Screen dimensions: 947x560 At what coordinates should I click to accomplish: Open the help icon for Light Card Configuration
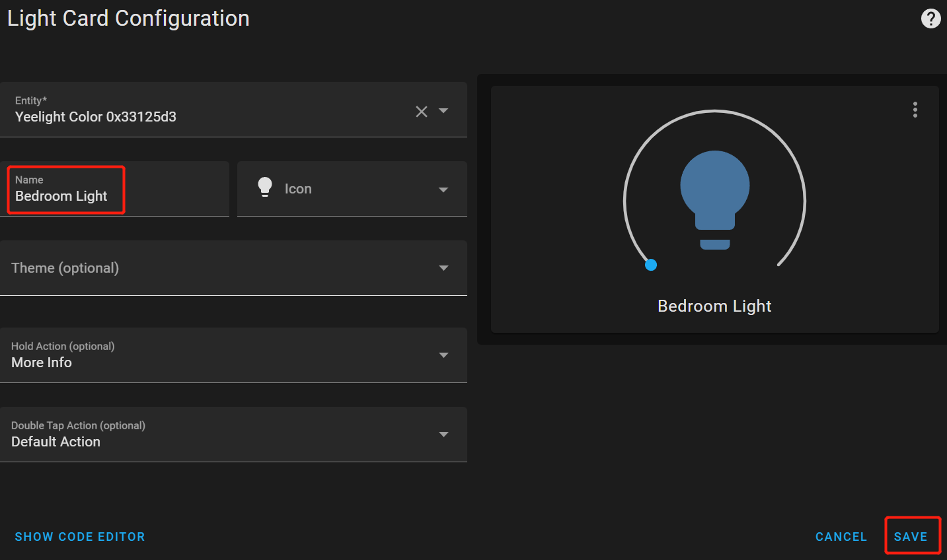930,18
